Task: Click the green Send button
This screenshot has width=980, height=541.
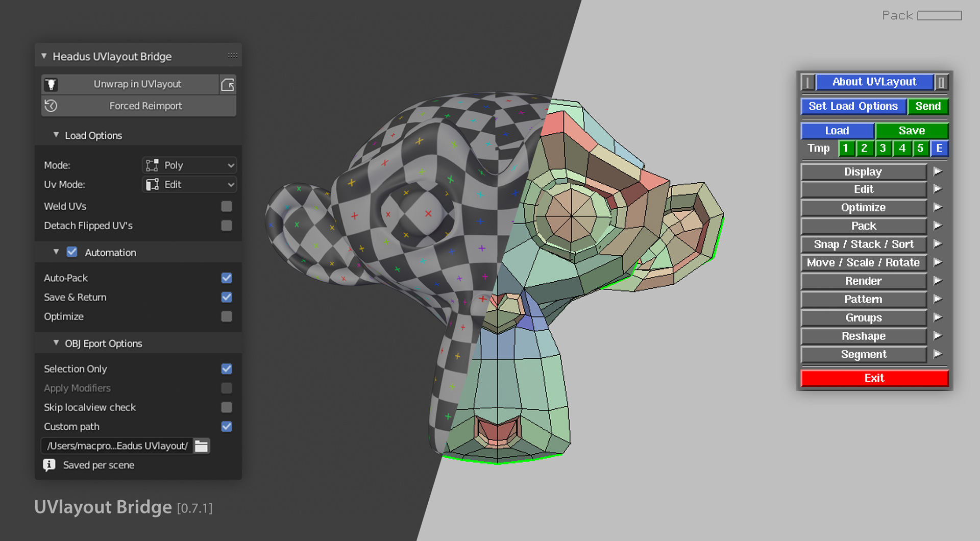Action: tap(928, 106)
